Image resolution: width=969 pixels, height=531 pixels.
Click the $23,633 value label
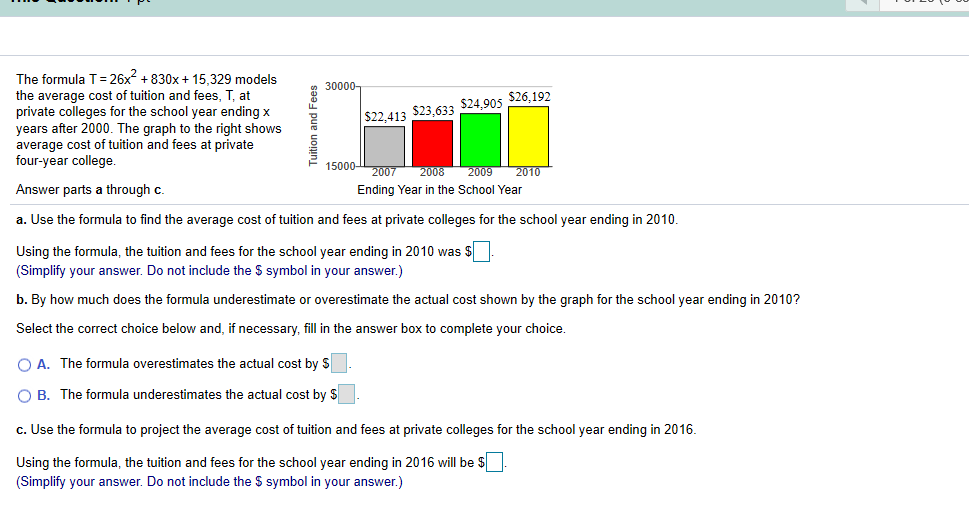point(433,111)
